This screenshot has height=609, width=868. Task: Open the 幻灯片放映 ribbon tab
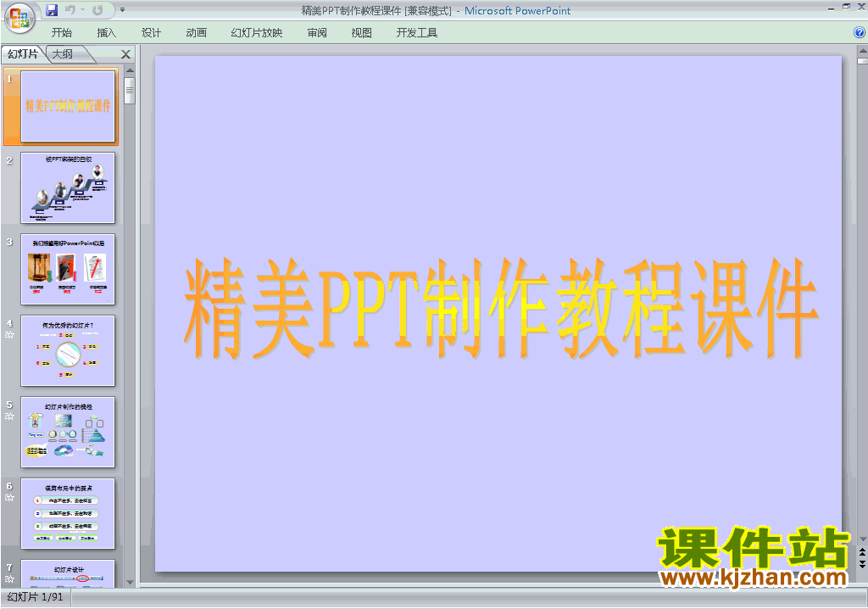click(x=257, y=33)
